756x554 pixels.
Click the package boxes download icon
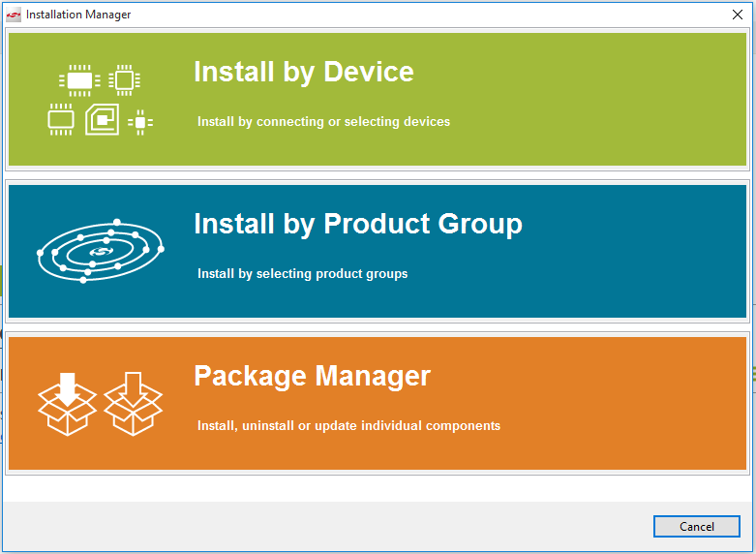(101, 404)
